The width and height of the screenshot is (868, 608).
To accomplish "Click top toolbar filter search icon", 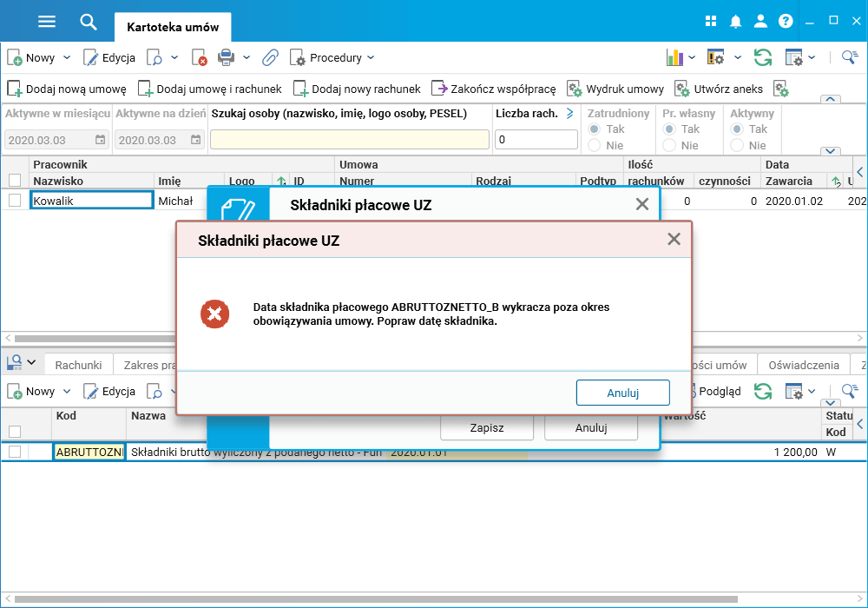I will point(850,57).
